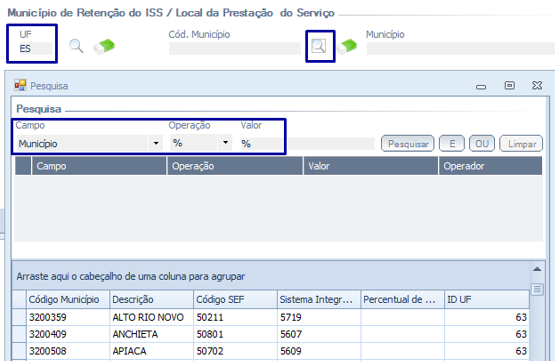The height and width of the screenshot is (361, 555).
Task: Sort by Descrição column header
Action: 151,299
